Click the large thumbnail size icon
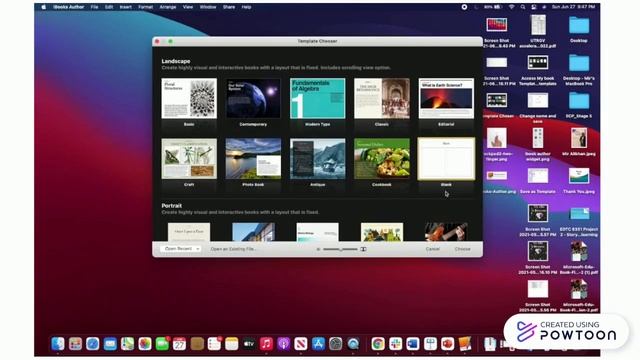This screenshot has height=360, width=640. coord(363,249)
